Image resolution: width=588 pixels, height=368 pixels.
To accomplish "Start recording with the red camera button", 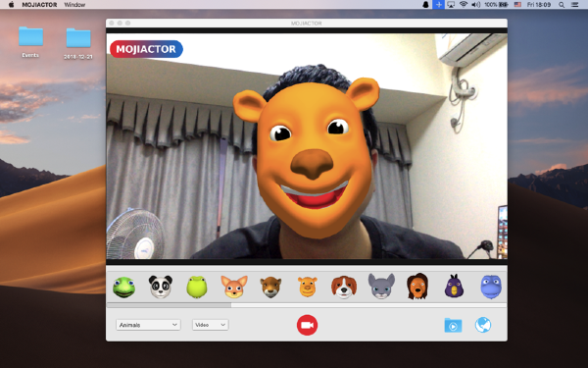I will (x=307, y=325).
